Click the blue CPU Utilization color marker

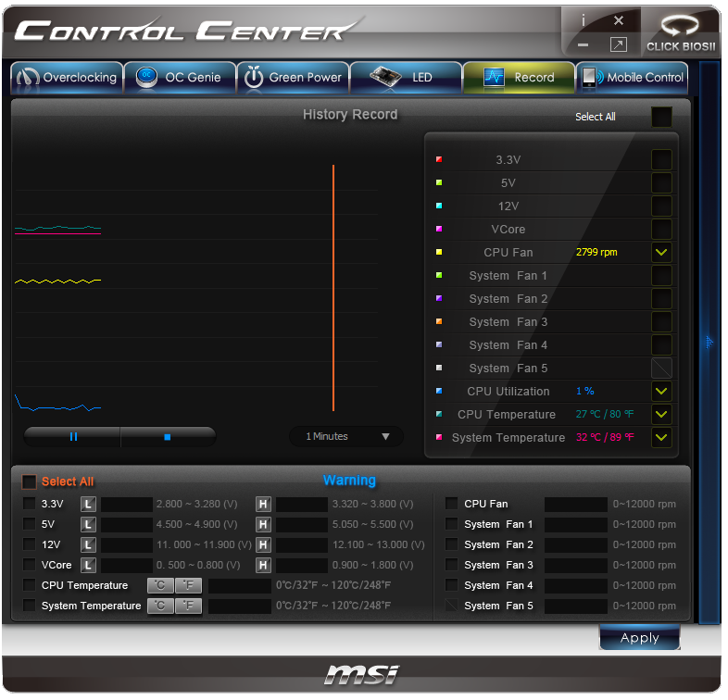click(439, 392)
